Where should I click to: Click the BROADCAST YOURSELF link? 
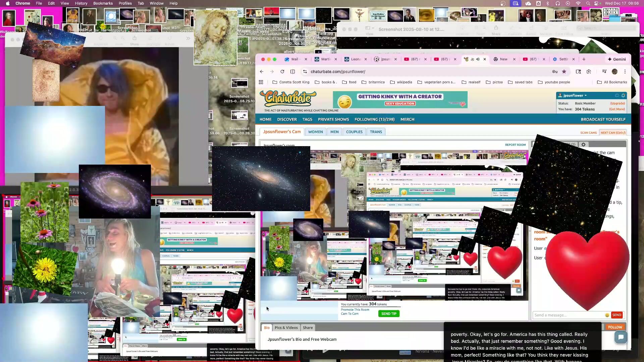[x=603, y=119]
